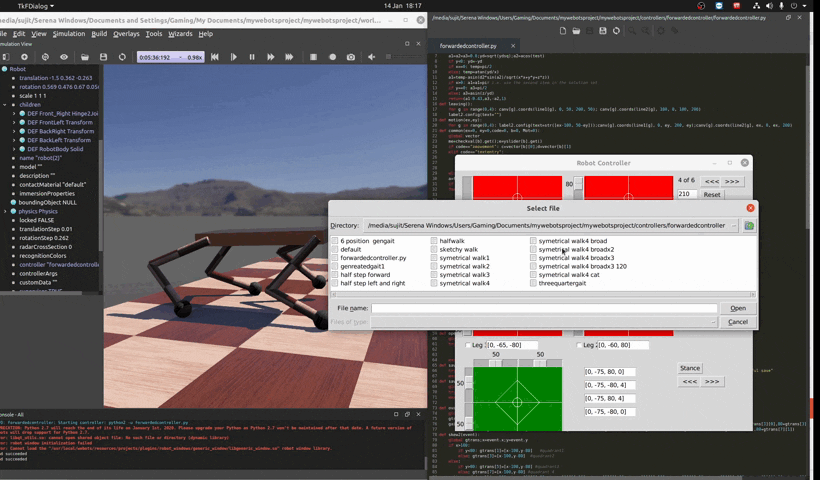Create a new file in the text editor toolbar
820x480 pixels.
(563, 31)
